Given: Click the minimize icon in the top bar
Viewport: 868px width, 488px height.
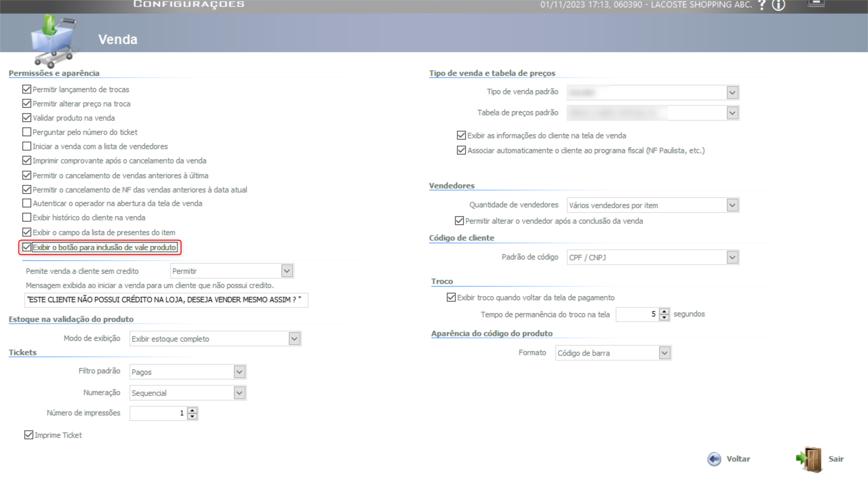Looking at the screenshot, I should click(x=816, y=3).
